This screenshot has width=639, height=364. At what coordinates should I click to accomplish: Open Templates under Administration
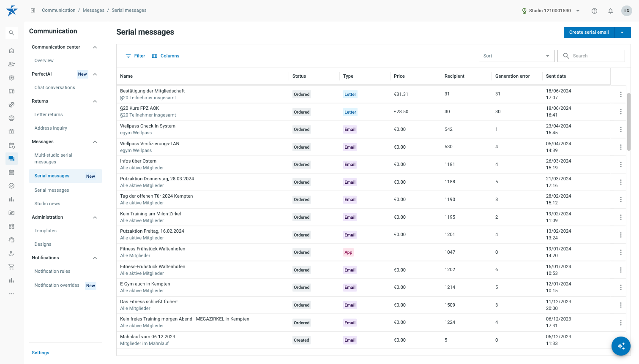point(46,231)
